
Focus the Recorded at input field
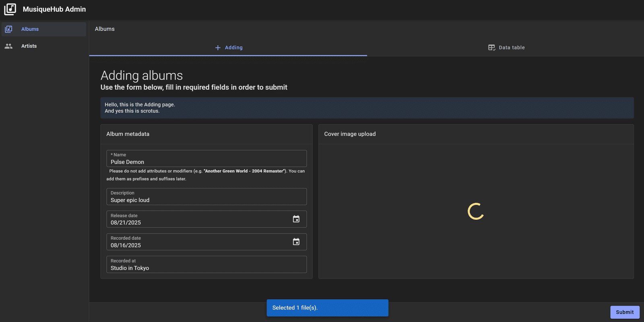(206, 264)
